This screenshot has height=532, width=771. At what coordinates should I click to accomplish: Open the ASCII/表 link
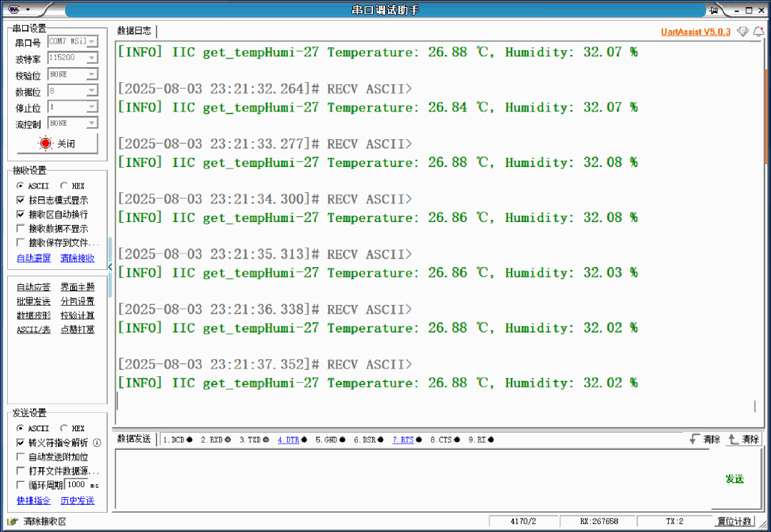click(34, 330)
